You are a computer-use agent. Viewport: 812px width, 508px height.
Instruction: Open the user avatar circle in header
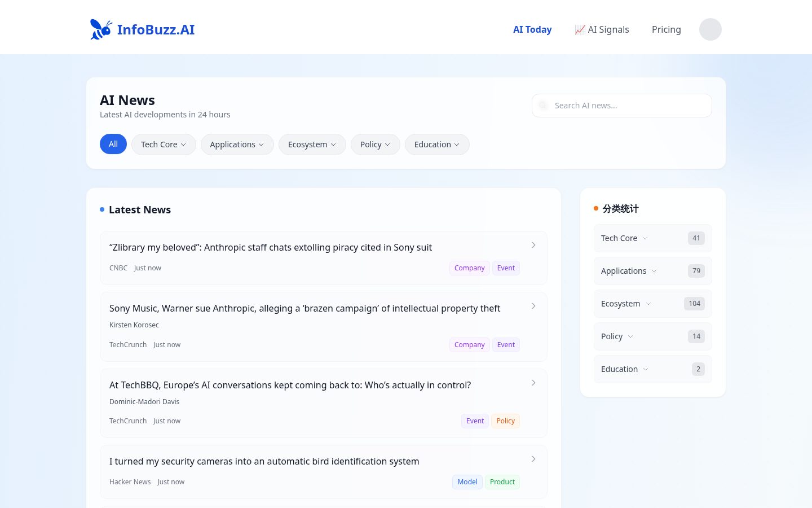click(x=710, y=29)
